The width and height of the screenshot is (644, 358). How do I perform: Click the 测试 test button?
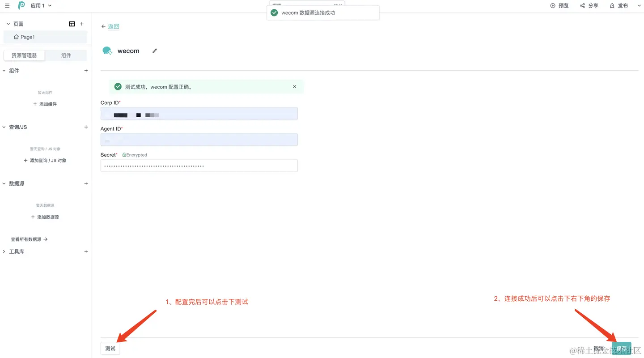pyautogui.click(x=110, y=349)
